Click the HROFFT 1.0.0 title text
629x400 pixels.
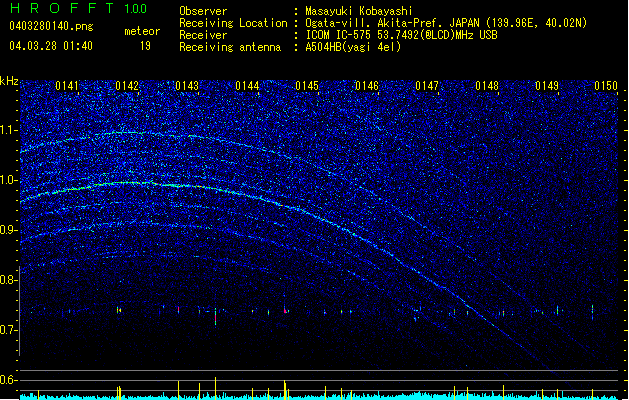tap(79, 8)
